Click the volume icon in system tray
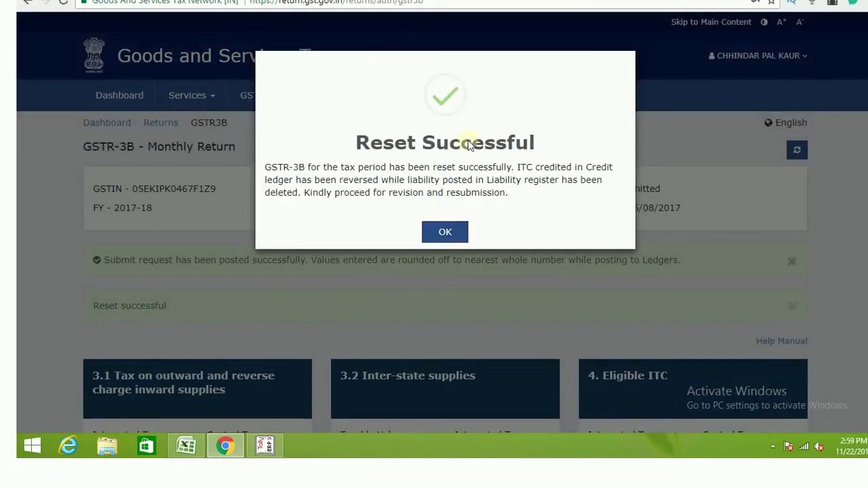868x488 pixels. [818, 447]
